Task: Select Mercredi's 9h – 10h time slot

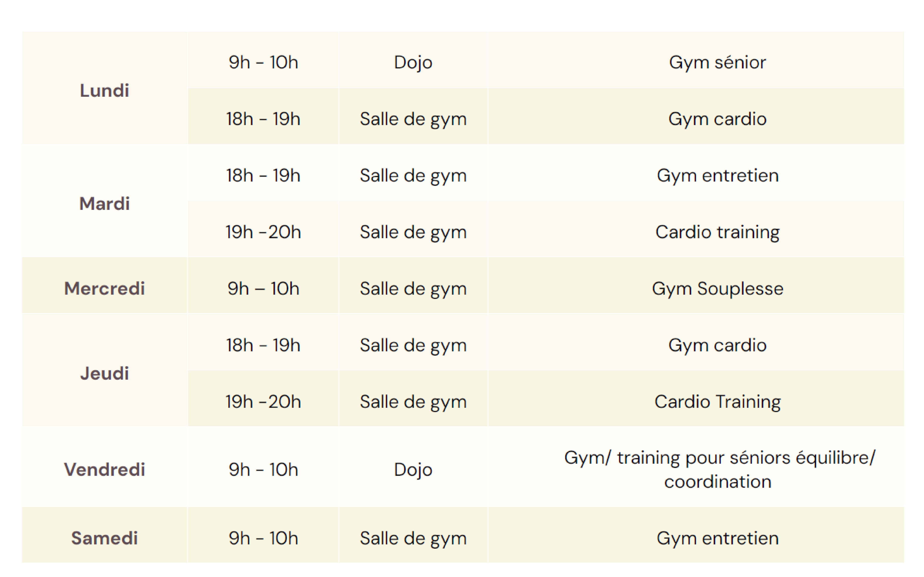Action: 263,288
